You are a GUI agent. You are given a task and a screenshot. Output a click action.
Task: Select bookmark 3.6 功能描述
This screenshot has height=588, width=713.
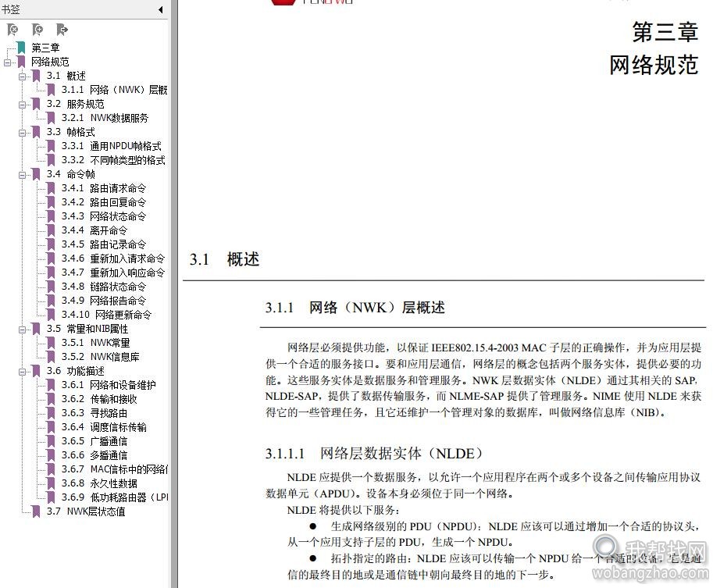pyautogui.click(x=75, y=371)
